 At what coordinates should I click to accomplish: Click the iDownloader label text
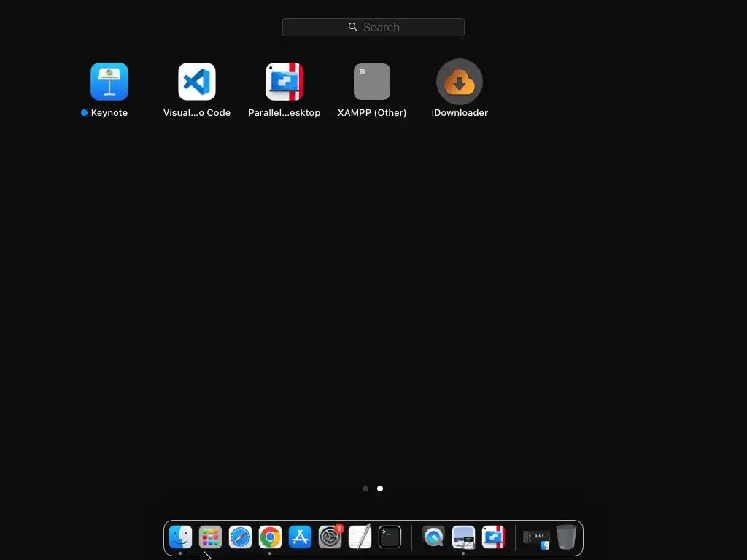pyautogui.click(x=460, y=113)
